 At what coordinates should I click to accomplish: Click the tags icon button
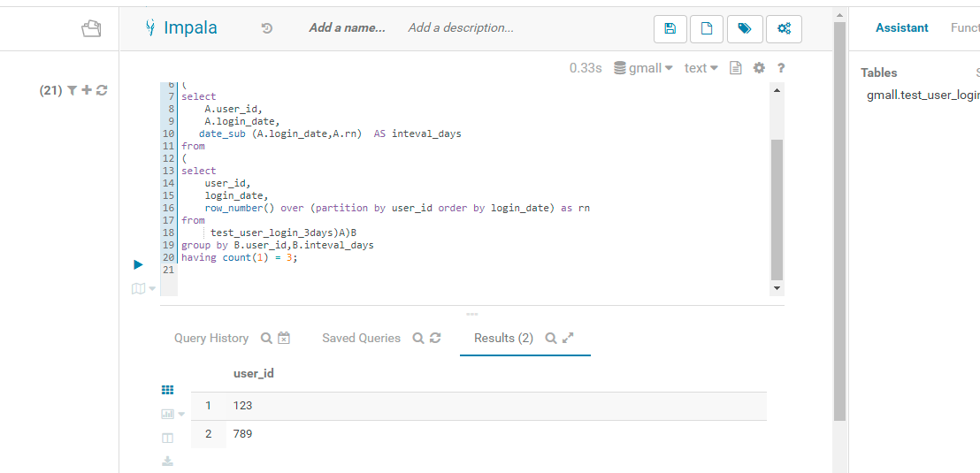click(x=745, y=28)
